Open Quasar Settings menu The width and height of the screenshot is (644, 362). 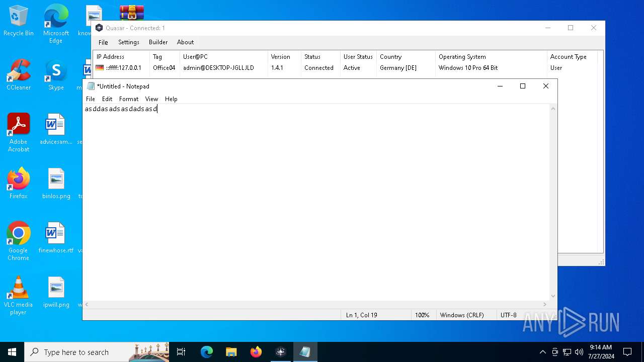click(129, 42)
